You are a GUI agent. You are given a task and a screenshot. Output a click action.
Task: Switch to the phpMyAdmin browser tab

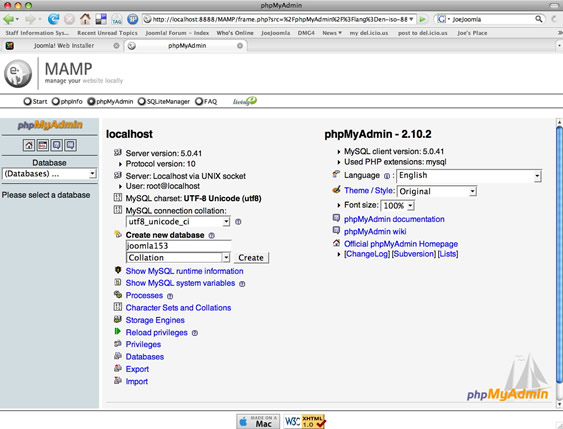186,46
